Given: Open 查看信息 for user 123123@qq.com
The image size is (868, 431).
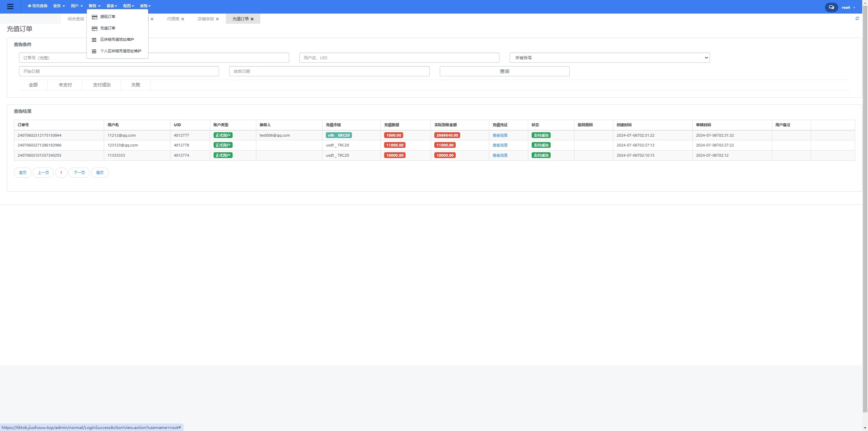Looking at the screenshot, I should point(500,145).
